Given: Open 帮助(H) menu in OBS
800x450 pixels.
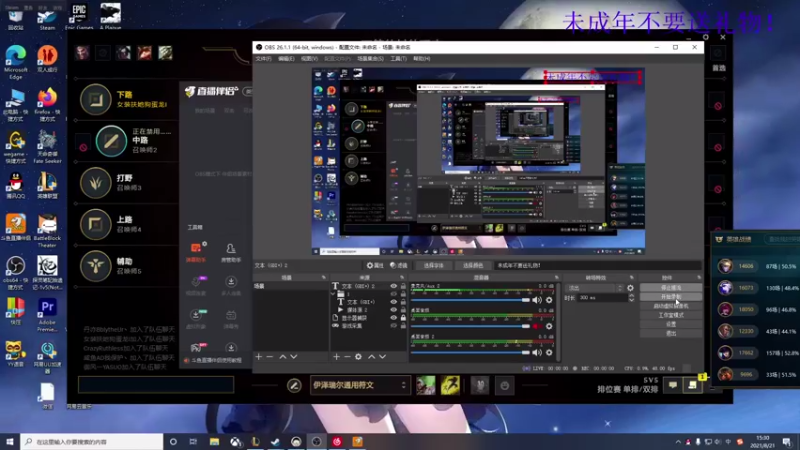Looking at the screenshot, I should tap(421, 59).
